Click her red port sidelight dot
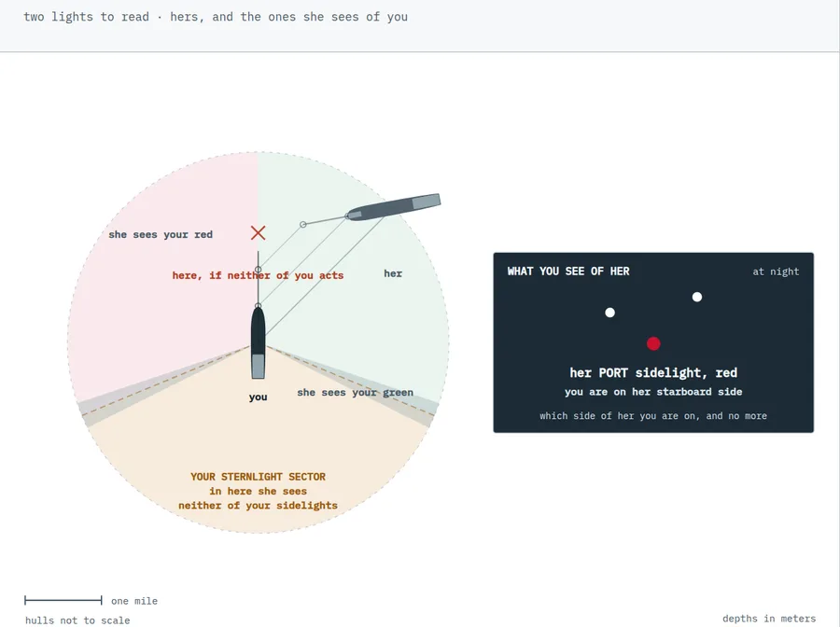Viewport: 840px width, 627px height. (653, 343)
